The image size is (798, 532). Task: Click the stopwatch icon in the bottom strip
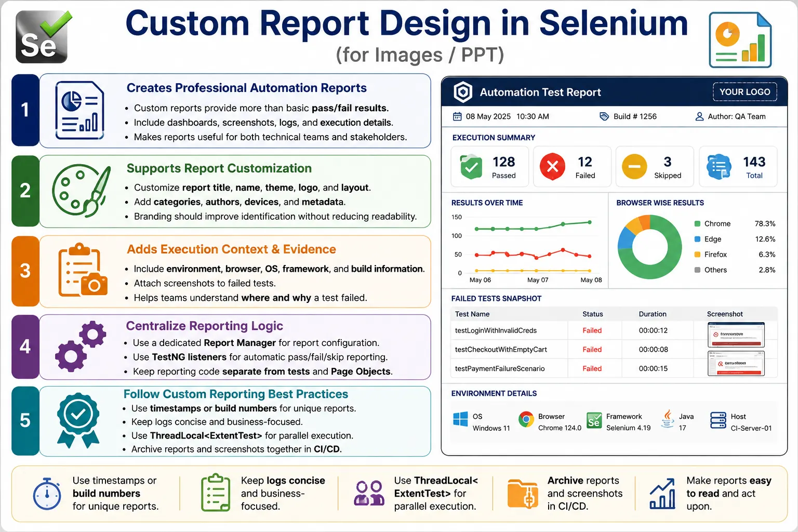tap(47, 494)
